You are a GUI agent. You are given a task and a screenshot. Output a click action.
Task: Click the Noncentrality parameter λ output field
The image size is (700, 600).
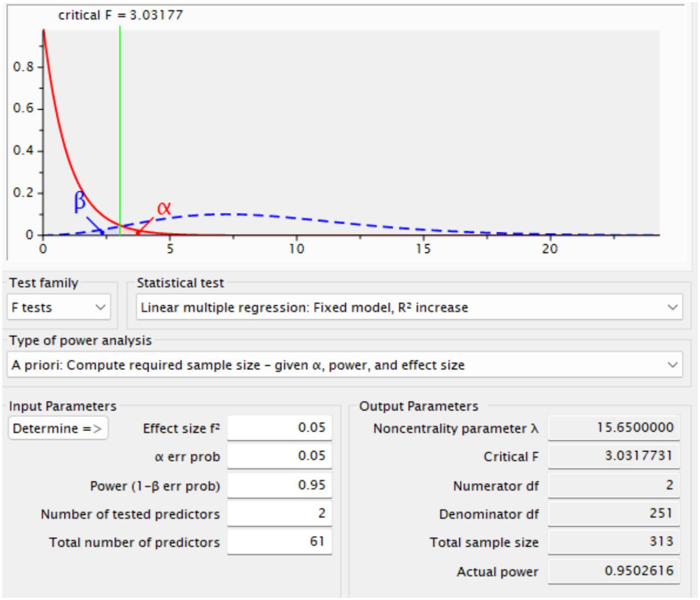point(613,428)
